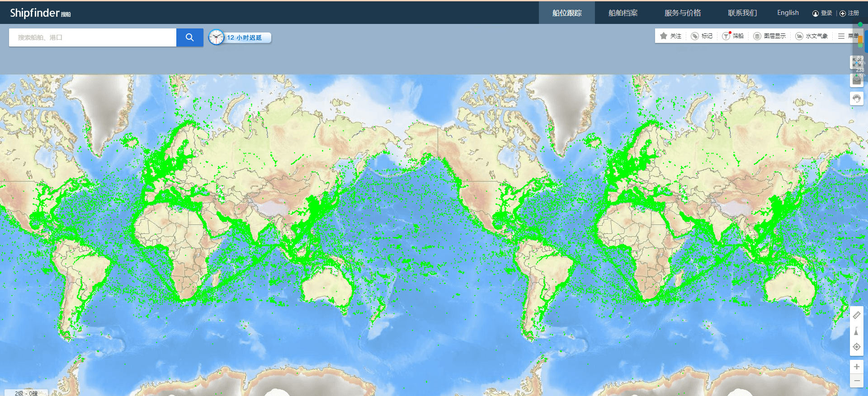Click the 登录 login link
Viewport: 868px width, 396px height.
[x=822, y=13]
